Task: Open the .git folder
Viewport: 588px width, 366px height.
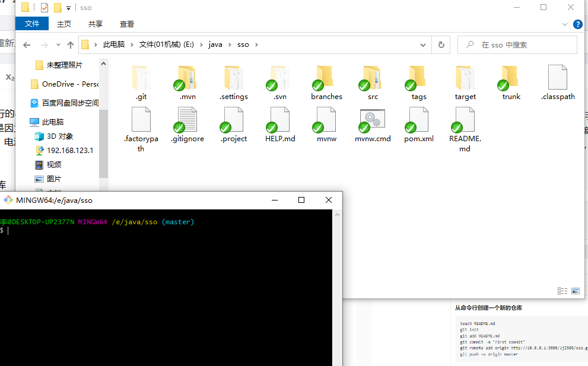Action: pos(141,83)
